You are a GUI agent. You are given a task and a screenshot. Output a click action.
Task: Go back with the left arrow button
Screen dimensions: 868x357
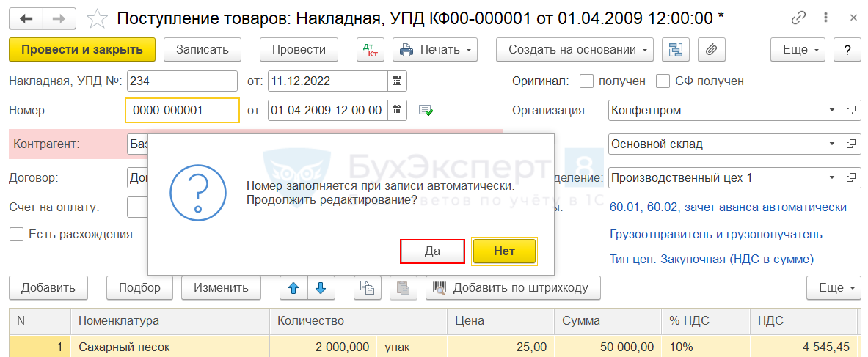pos(26,18)
